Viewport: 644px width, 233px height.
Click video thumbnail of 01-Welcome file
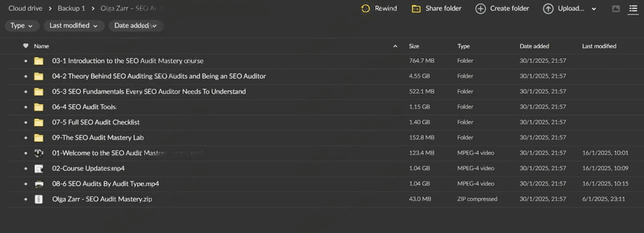click(38, 153)
